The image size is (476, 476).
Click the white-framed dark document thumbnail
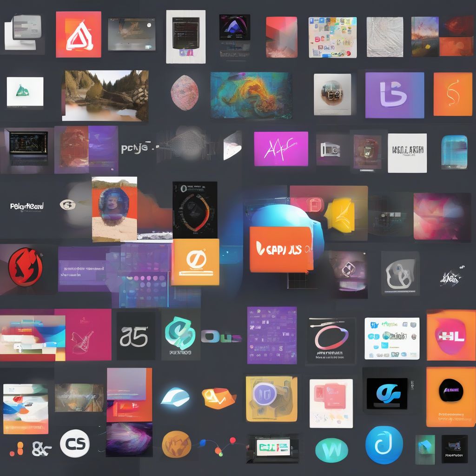186,37
